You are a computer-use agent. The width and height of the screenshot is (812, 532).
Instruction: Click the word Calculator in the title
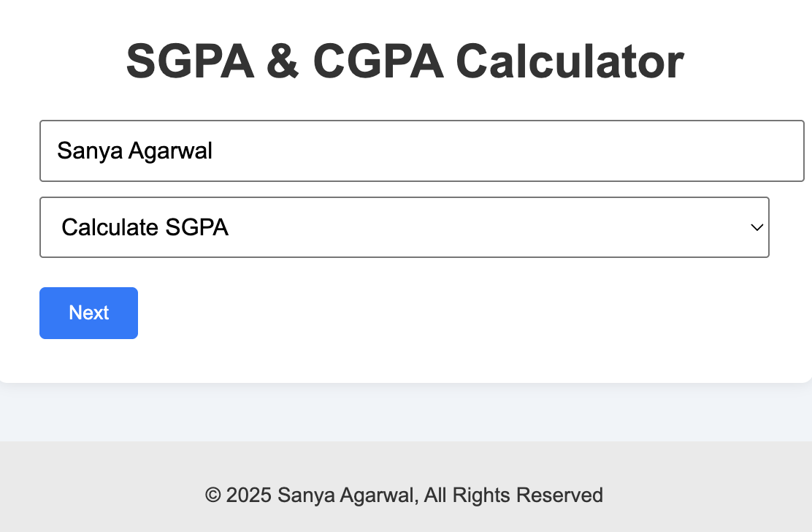pyautogui.click(x=570, y=61)
